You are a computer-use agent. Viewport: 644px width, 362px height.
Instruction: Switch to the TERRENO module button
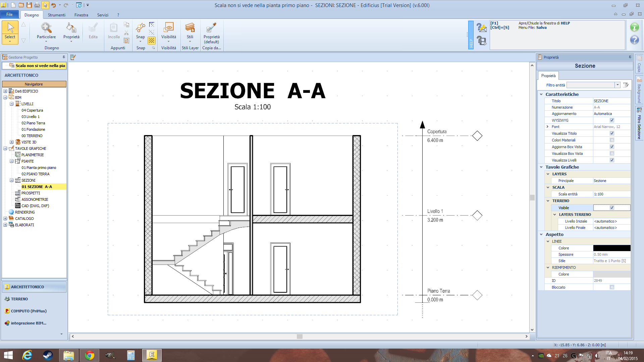click(x=19, y=299)
